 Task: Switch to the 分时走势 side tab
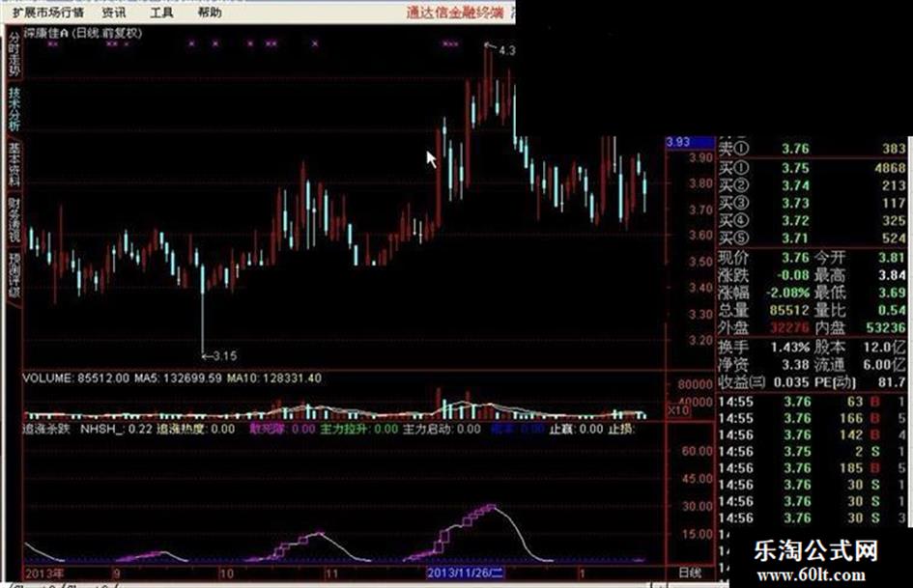[x=14, y=54]
